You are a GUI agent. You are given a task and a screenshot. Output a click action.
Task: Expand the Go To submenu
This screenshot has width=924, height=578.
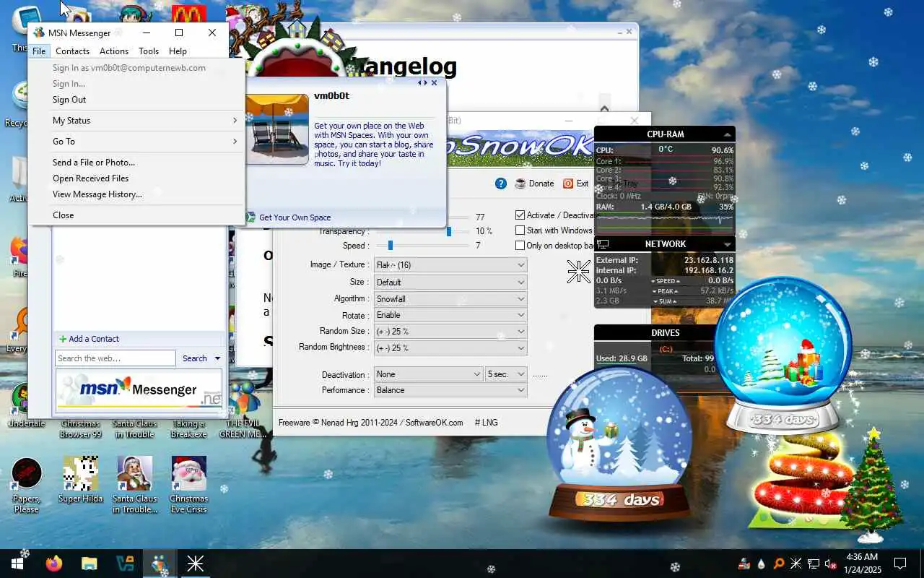pos(137,142)
